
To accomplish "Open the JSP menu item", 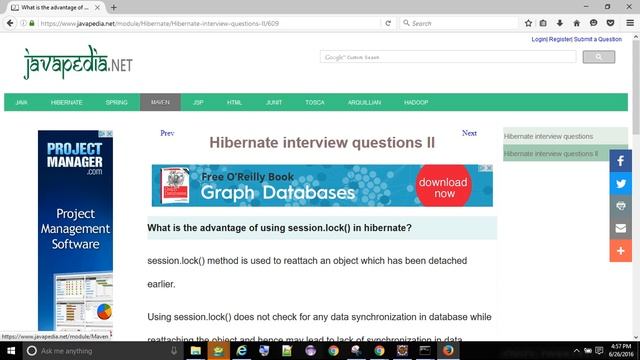I will [198, 102].
